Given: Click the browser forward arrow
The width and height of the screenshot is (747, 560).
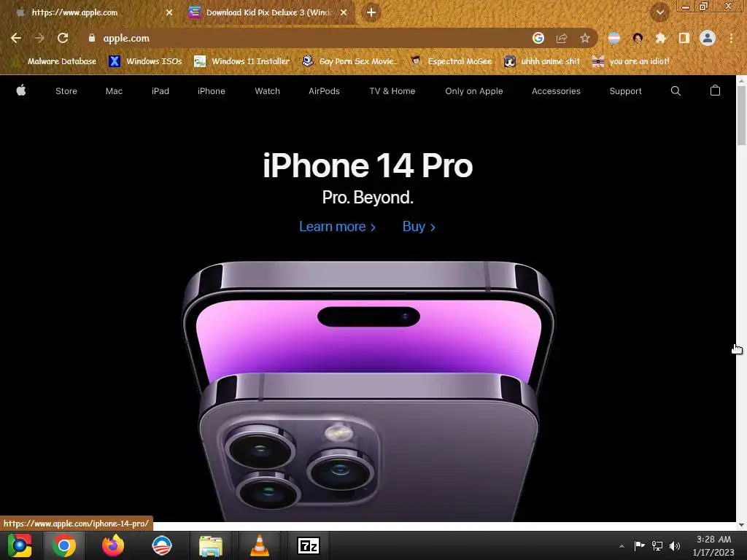Looking at the screenshot, I should pyautogui.click(x=39, y=38).
